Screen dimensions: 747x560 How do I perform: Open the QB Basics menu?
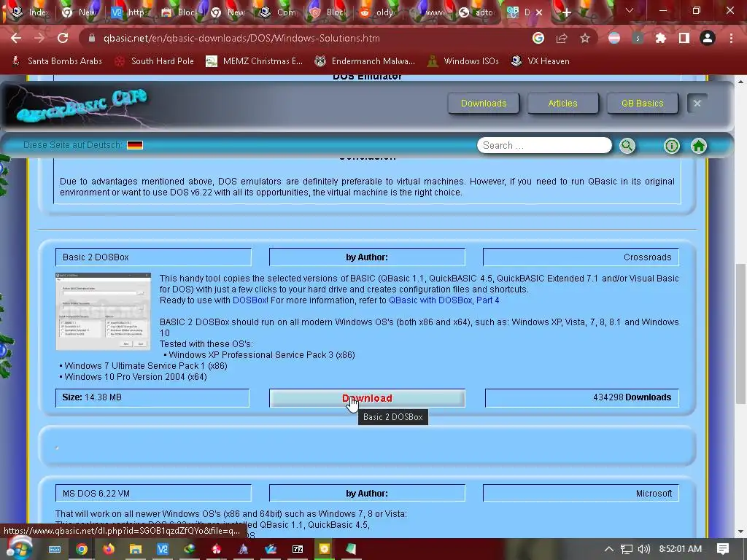[x=642, y=104]
